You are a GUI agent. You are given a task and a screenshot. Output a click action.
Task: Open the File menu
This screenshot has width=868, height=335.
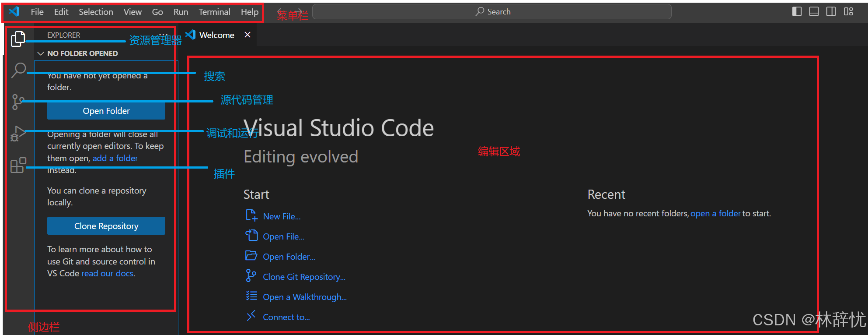pos(37,12)
